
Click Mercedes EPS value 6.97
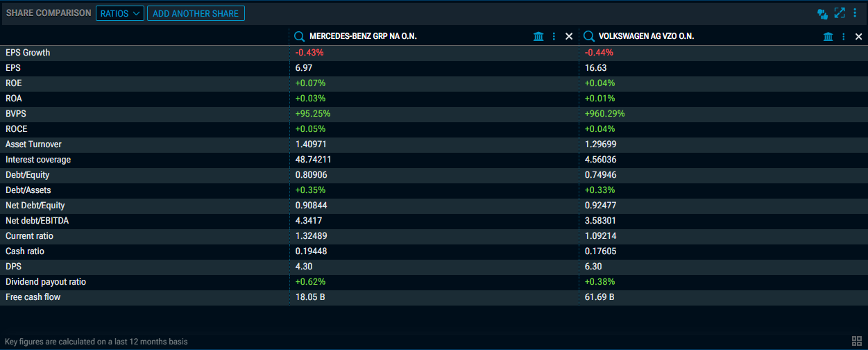304,68
